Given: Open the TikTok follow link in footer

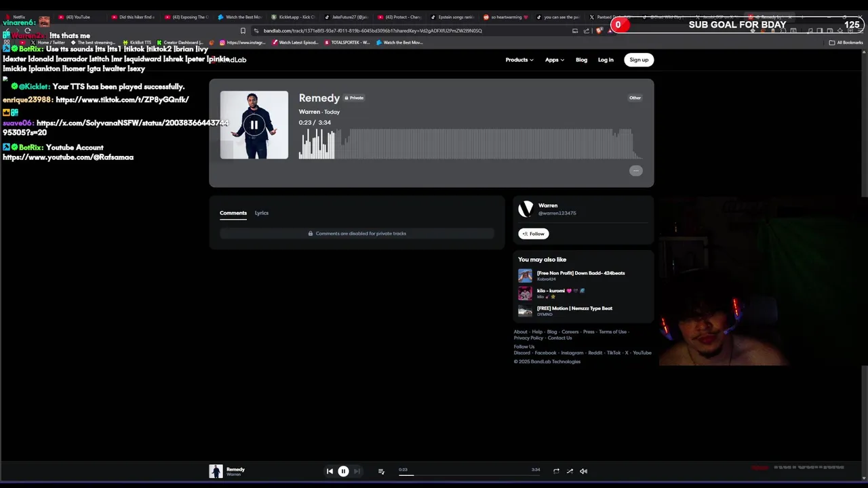Looking at the screenshot, I should pyautogui.click(x=614, y=353).
